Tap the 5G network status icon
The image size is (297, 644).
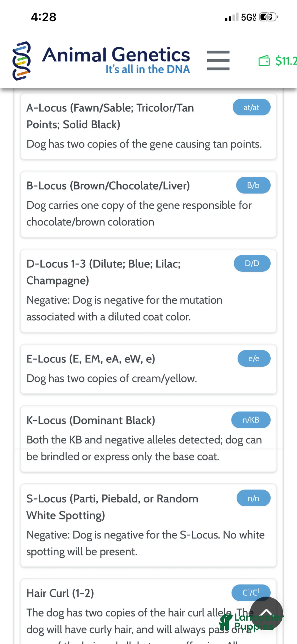pos(247,17)
